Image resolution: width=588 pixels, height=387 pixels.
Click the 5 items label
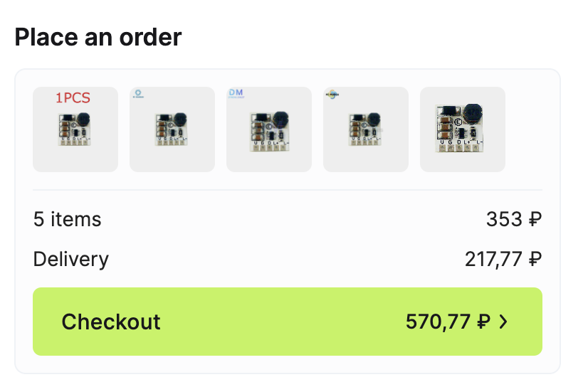pos(68,219)
